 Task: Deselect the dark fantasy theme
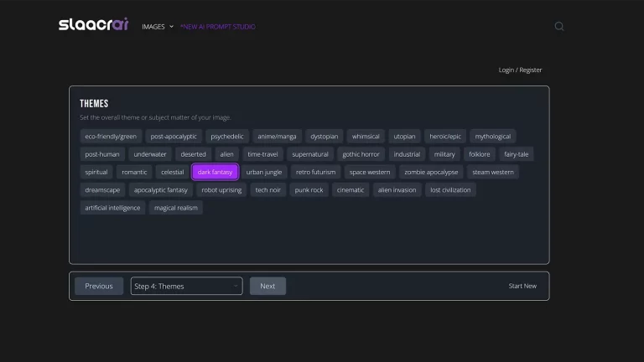216,172
